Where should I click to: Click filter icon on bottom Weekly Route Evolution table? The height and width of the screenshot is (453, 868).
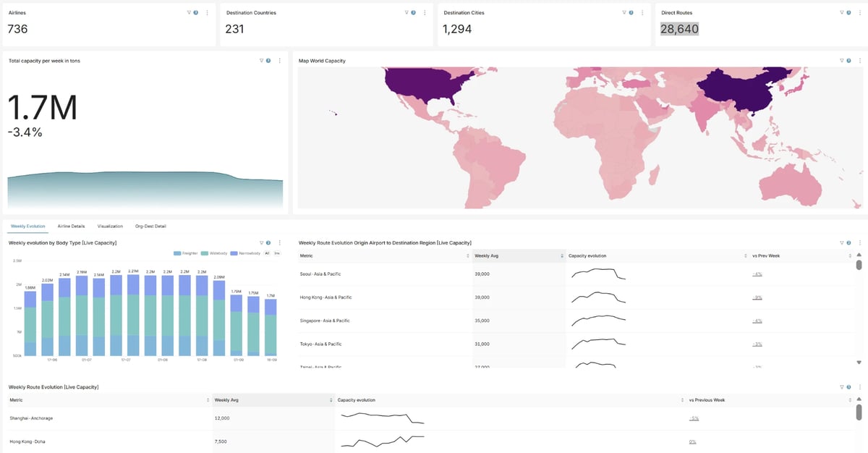tap(842, 387)
